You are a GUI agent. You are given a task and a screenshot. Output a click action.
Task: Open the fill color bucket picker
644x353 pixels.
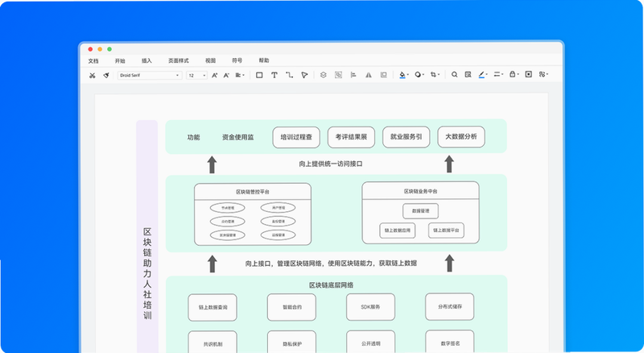click(x=404, y=75)
